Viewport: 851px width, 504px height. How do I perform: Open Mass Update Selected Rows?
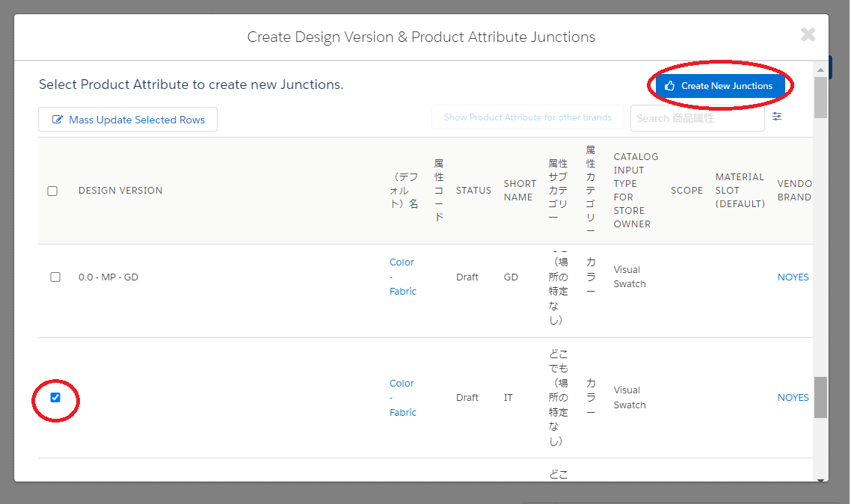(128, 120)
